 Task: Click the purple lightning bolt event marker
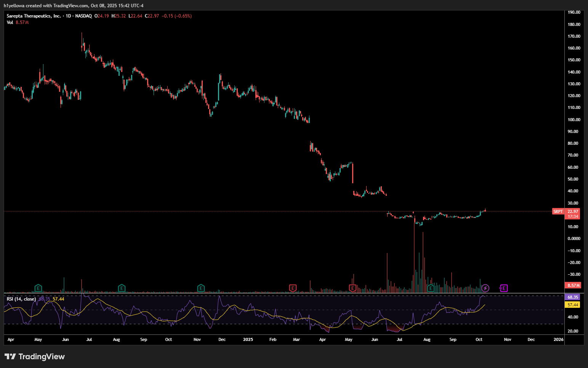(x=485, y=288)
